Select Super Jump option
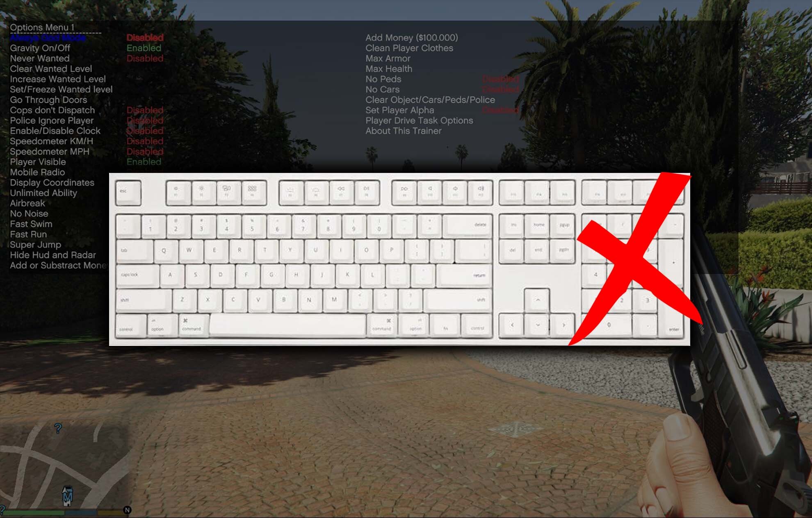Viewport: 812px width, 518px height. (x=36, y=245)
